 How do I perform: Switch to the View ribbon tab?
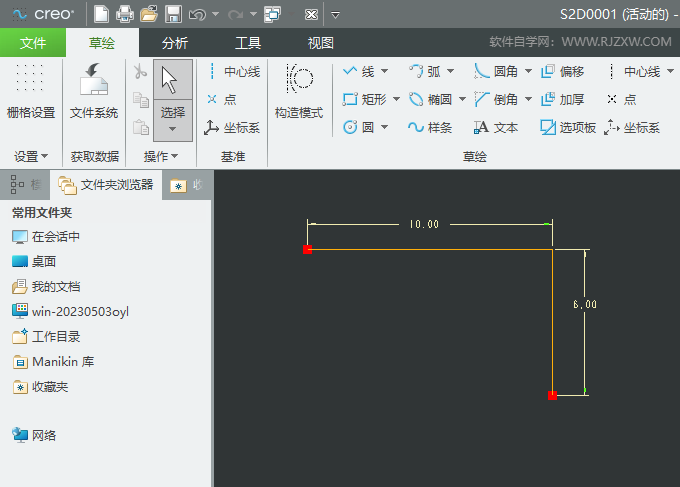320,43
